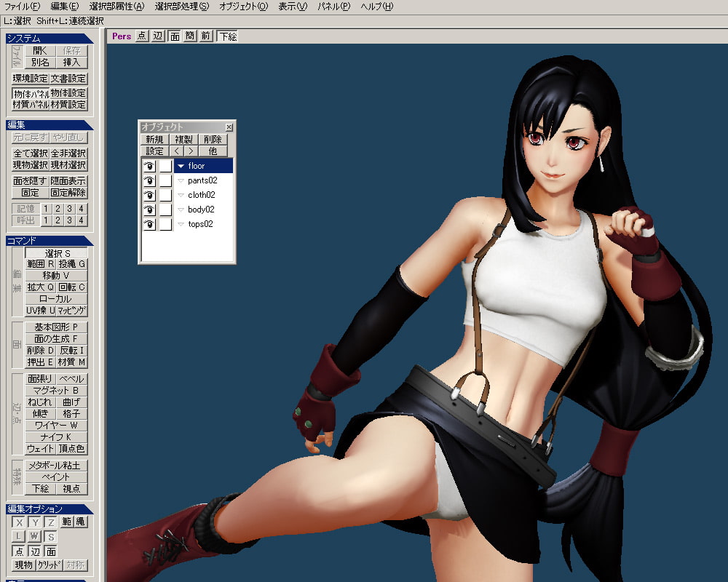The image size is (728, 582).
Task: Click the 他 button in object panel
Action: [213, 151]
